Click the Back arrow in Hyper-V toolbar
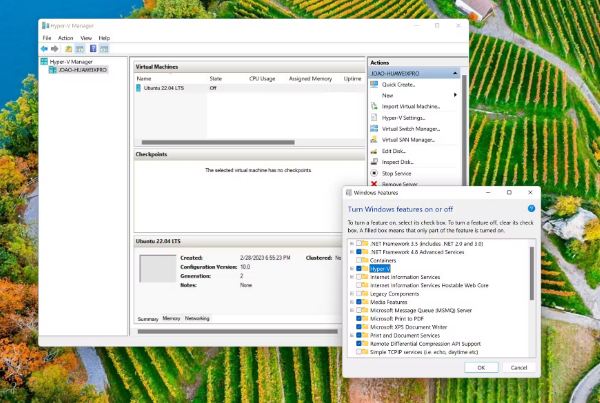Viewport: 600px width, 403px height. point(44,49)
